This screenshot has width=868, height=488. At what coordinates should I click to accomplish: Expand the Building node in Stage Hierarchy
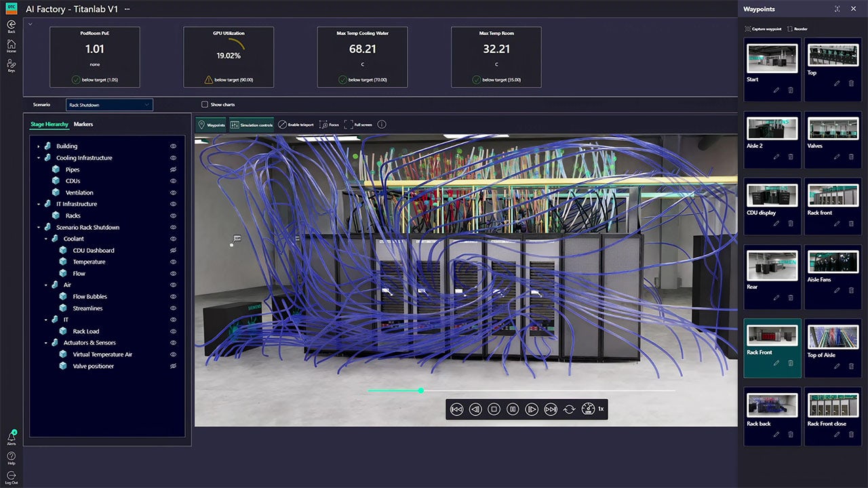(39, 146)
